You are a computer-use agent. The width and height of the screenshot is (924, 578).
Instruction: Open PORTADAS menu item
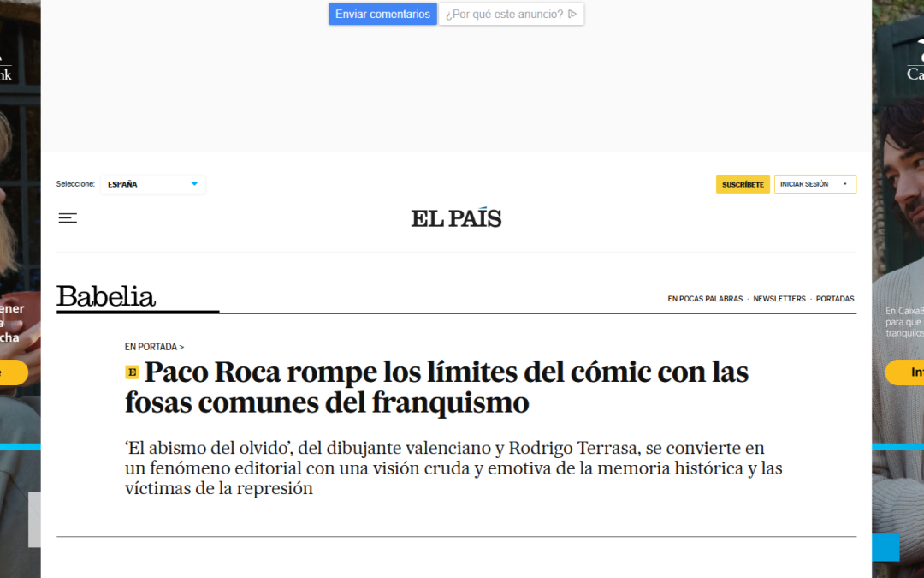click(834, 299)
